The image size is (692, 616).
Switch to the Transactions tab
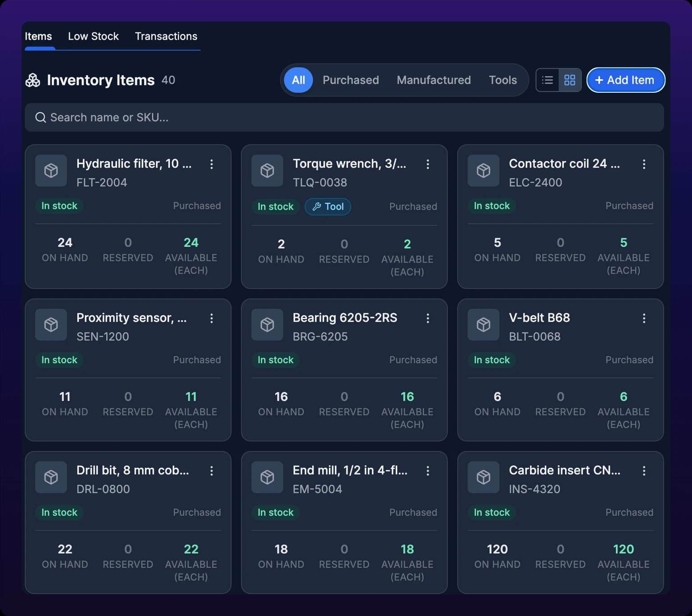point(166,36)
